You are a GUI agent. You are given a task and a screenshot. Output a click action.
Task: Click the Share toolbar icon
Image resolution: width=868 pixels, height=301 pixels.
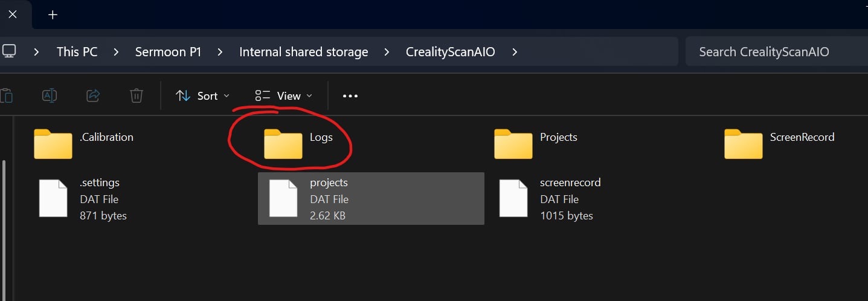93,95
